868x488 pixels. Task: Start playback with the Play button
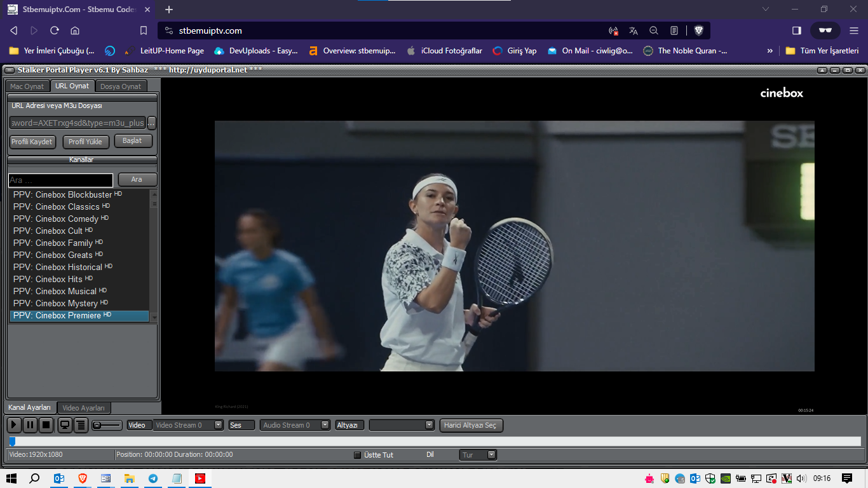pos(14,425)
